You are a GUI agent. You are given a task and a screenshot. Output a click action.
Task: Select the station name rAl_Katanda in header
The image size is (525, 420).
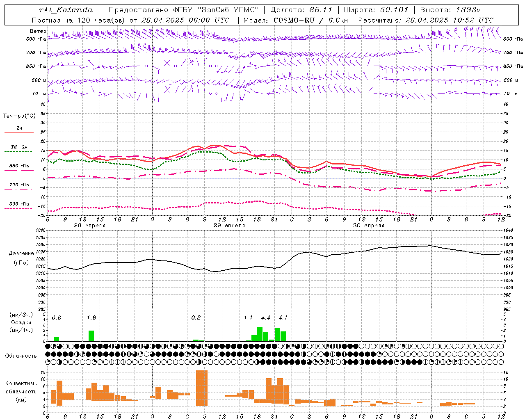[66, 10]
